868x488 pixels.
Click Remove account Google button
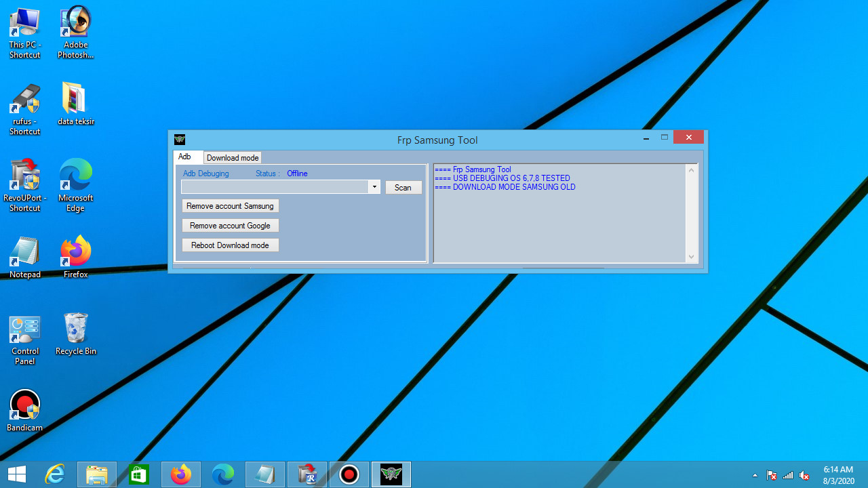(x=231, y=226)
